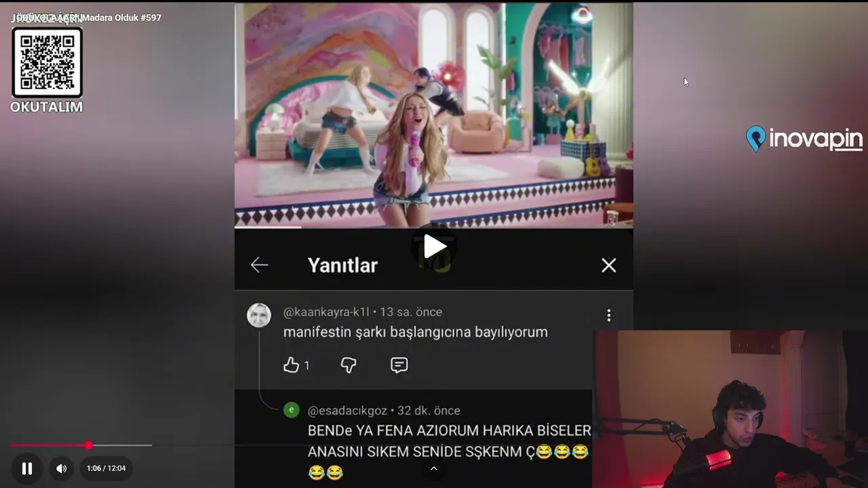This screenshot has width=868, height=488.
Task: Click the embedded music video thumbnail
Action: (434, 115)
